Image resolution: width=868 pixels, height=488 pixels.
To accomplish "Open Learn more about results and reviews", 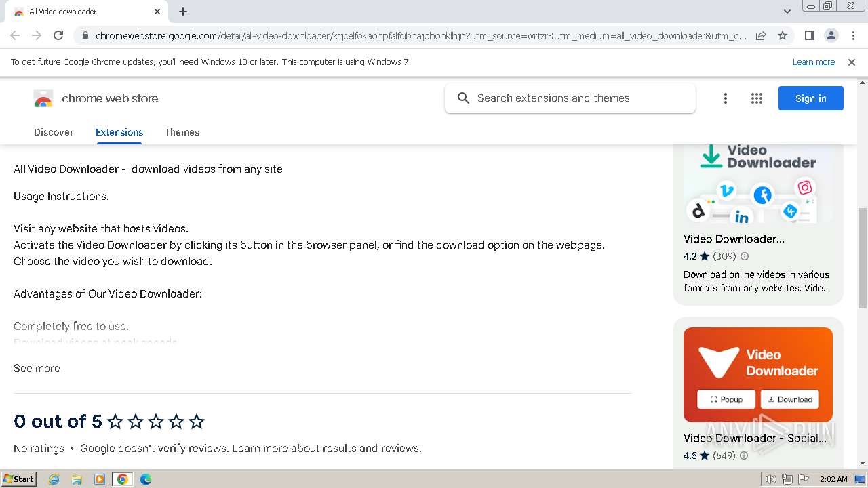I will pos(327,449).
